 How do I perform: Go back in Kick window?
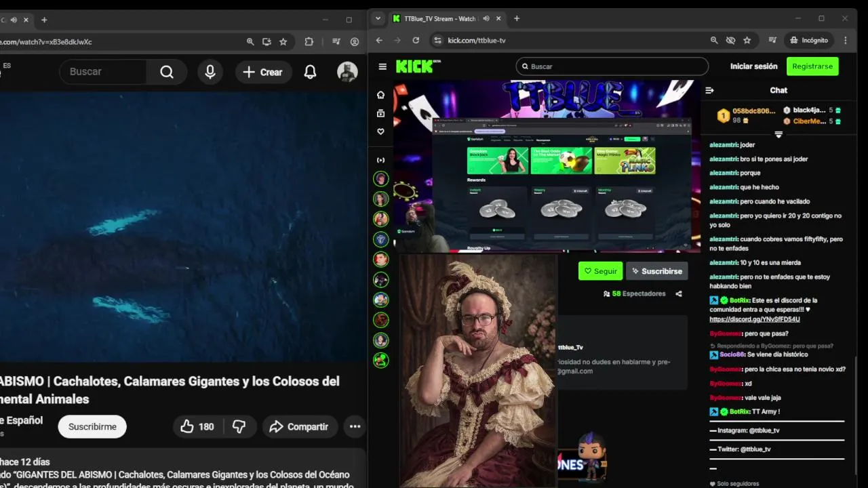point(379,40)
